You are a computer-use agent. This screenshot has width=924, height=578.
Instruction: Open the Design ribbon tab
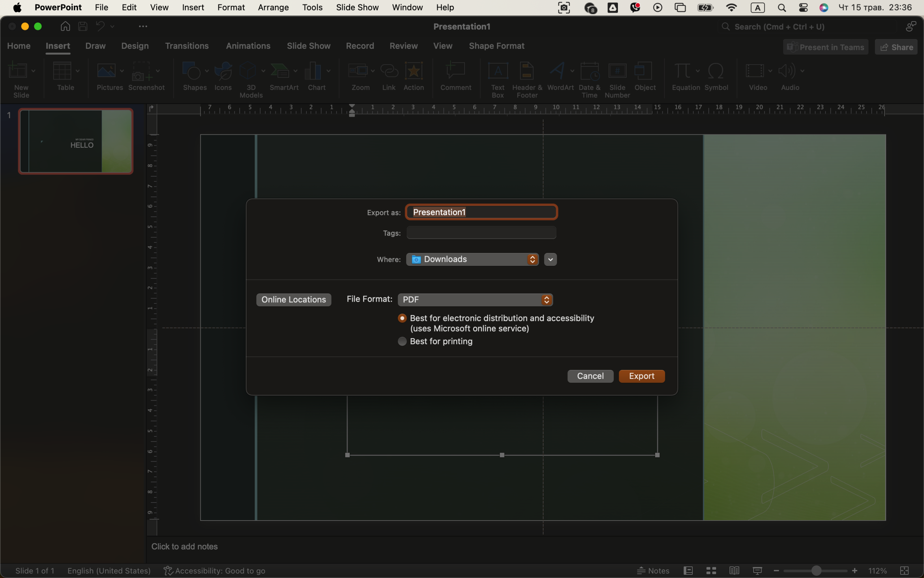click(x=135, y=46)
